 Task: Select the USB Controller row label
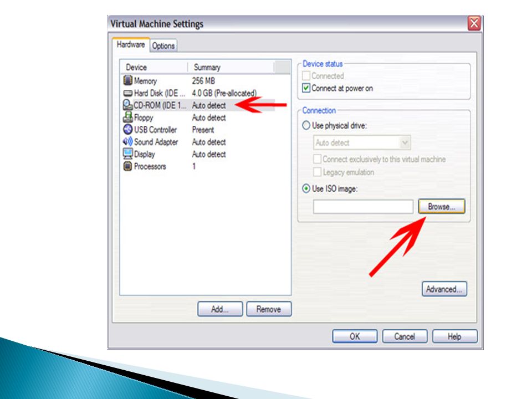click(x=155, y=130)
